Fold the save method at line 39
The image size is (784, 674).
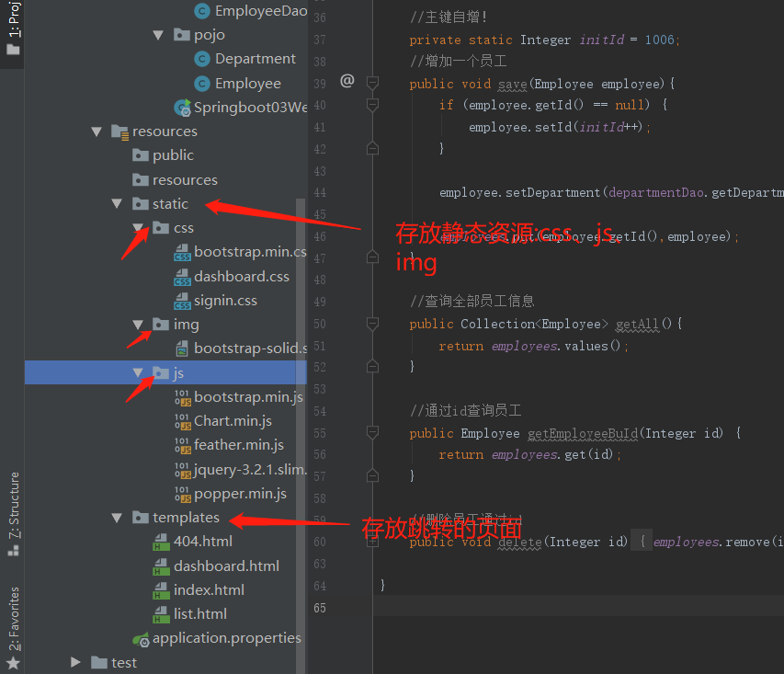(x=372, y=83)
